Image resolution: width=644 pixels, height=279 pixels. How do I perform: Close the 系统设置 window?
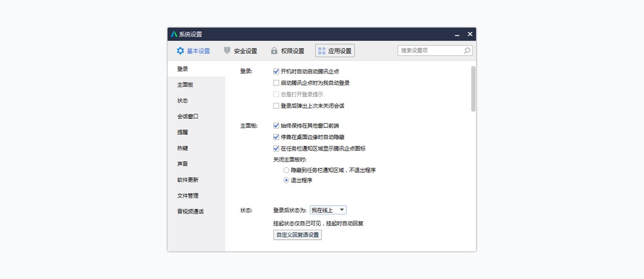pyautogui.click(x=470, y=34)
